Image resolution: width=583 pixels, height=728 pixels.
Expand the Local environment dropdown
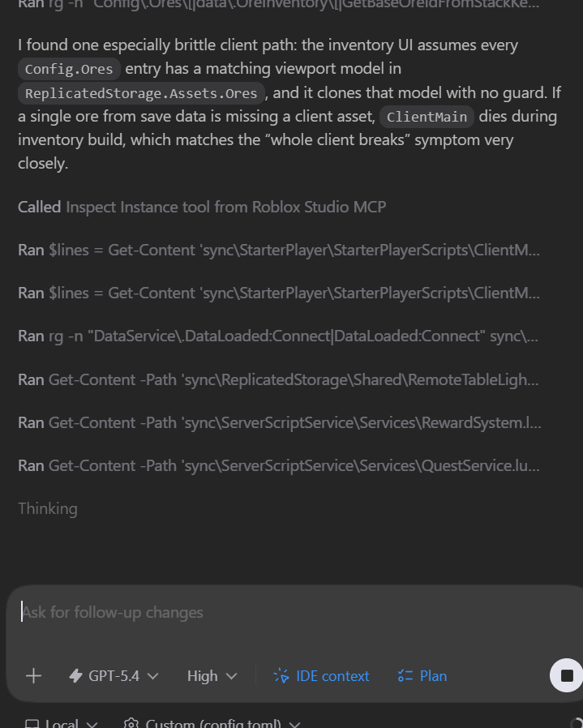[x=62, y=724]
